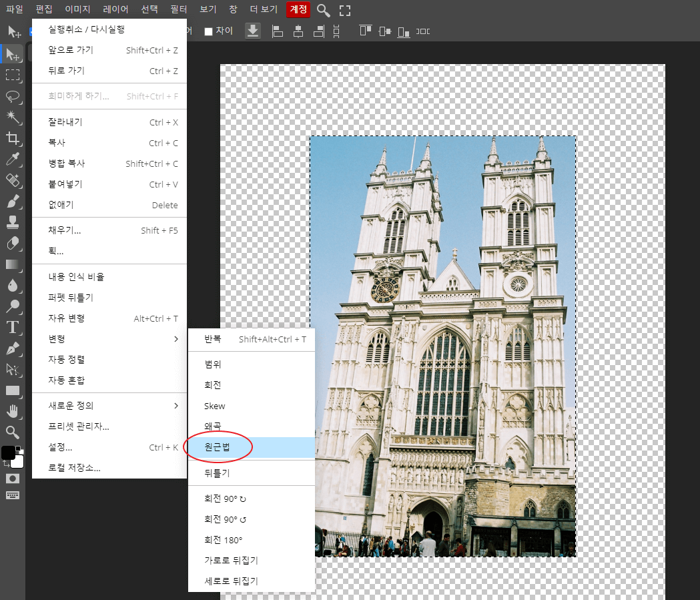
Task: Toggle the 차이 checkbox
Action: point(208,31)
